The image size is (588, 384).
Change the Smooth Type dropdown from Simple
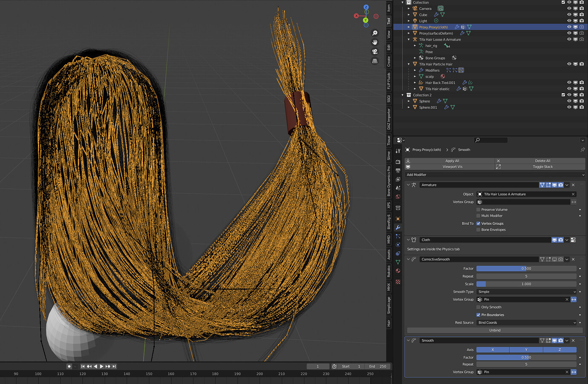pos(526,292)
